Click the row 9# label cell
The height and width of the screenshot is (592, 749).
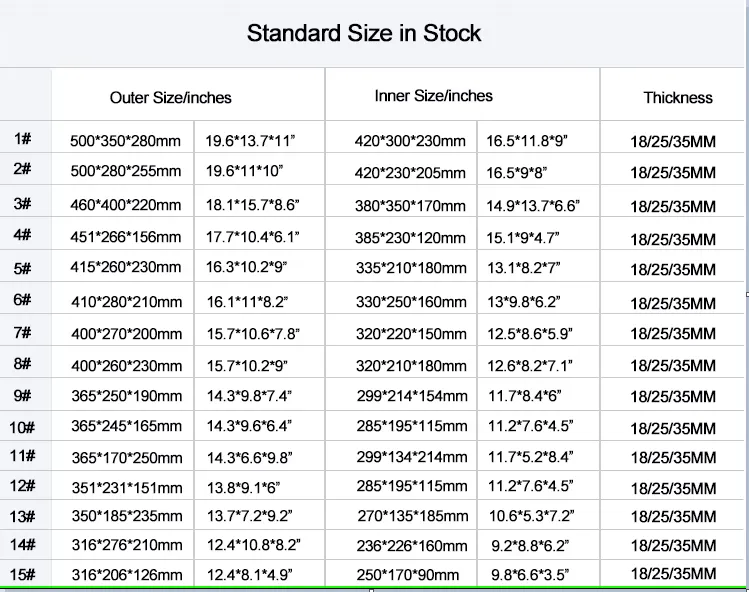click(25, 394)
